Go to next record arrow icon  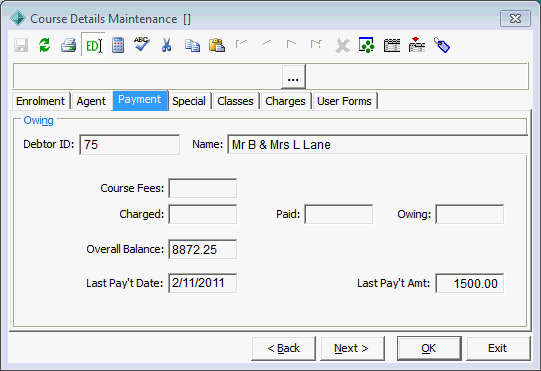pyautogui.click(x=292, y=44)
